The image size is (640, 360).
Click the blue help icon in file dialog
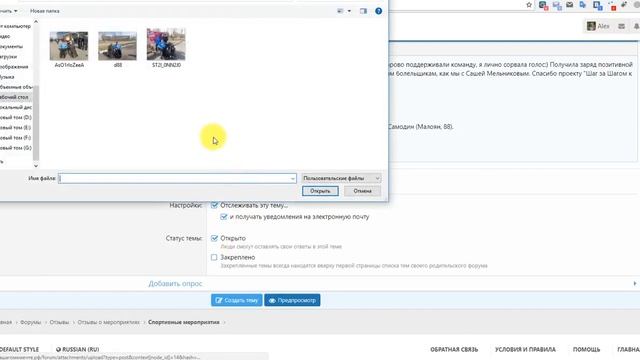pos(378,11)
